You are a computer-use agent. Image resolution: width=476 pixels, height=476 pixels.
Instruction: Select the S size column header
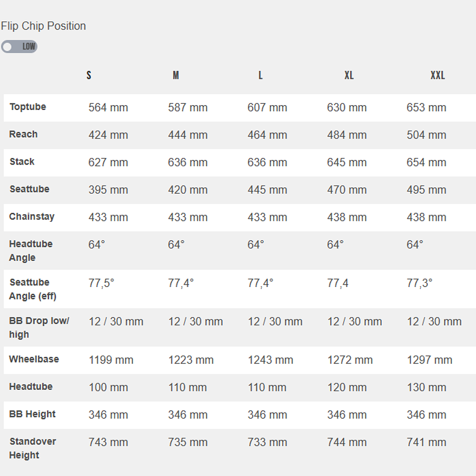coord(89,75)
